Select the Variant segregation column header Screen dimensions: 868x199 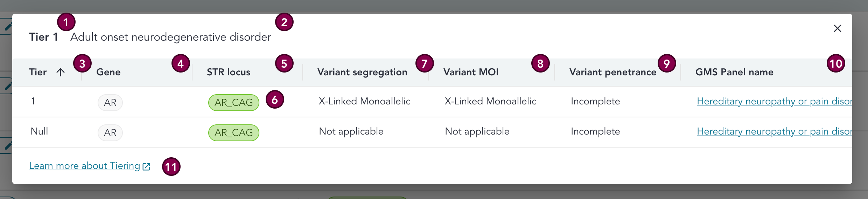click(x=362, y=72)
